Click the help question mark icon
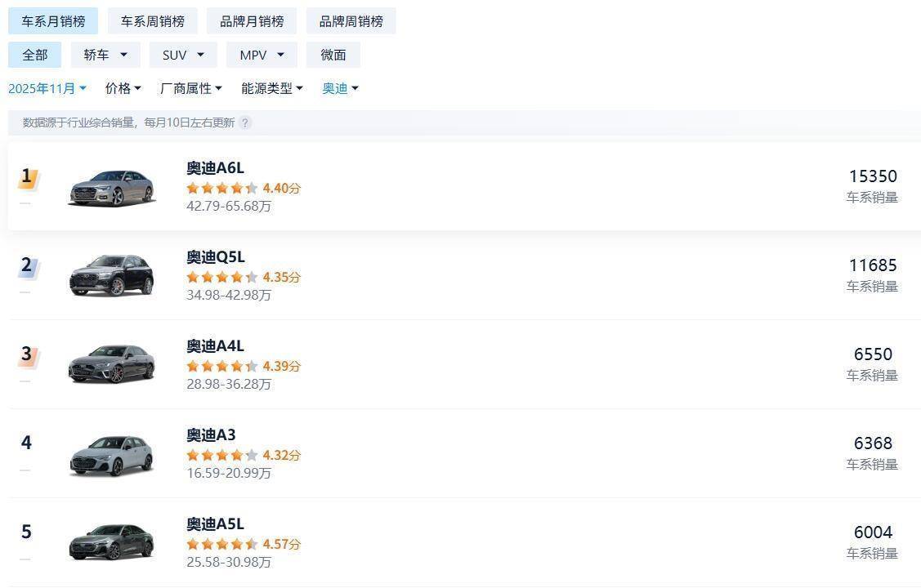 pyautogui.click(x=244, y=122)
